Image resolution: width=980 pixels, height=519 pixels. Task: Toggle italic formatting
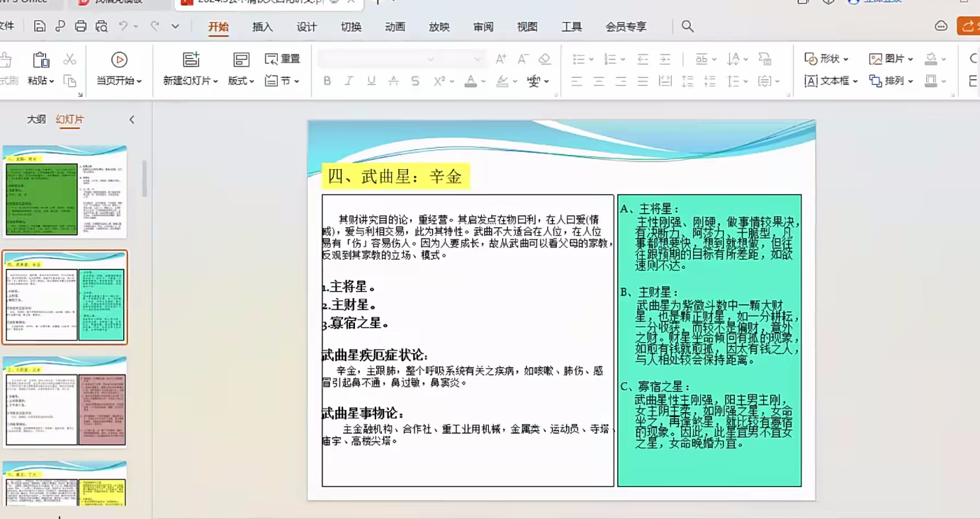tap(349, 81)
